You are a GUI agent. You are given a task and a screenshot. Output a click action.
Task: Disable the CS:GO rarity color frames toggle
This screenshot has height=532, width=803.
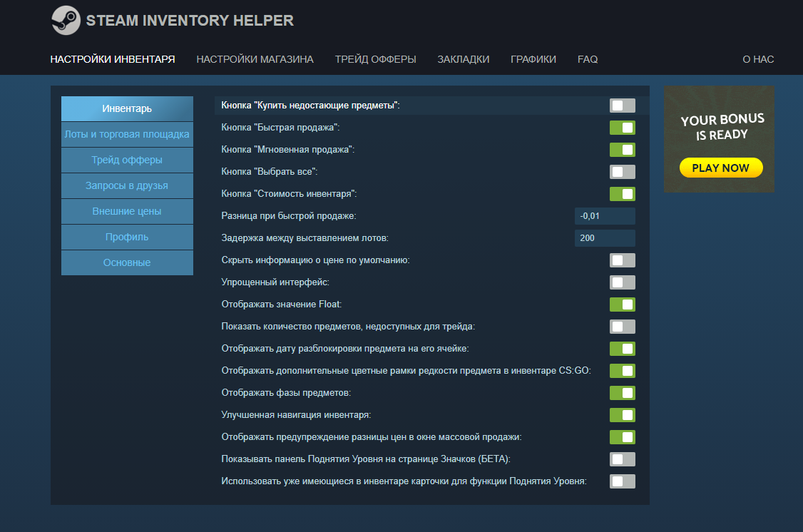623,371
